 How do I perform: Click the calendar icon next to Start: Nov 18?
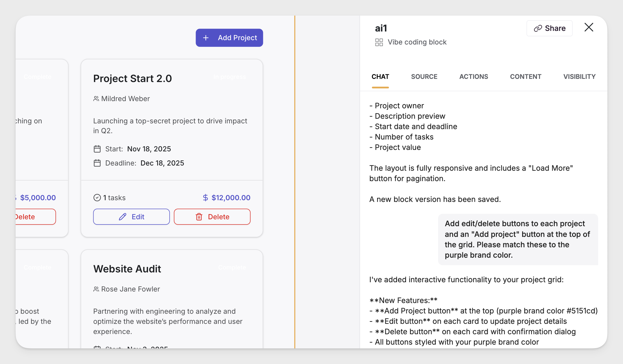pyautogui.click(x=97, y=149)
